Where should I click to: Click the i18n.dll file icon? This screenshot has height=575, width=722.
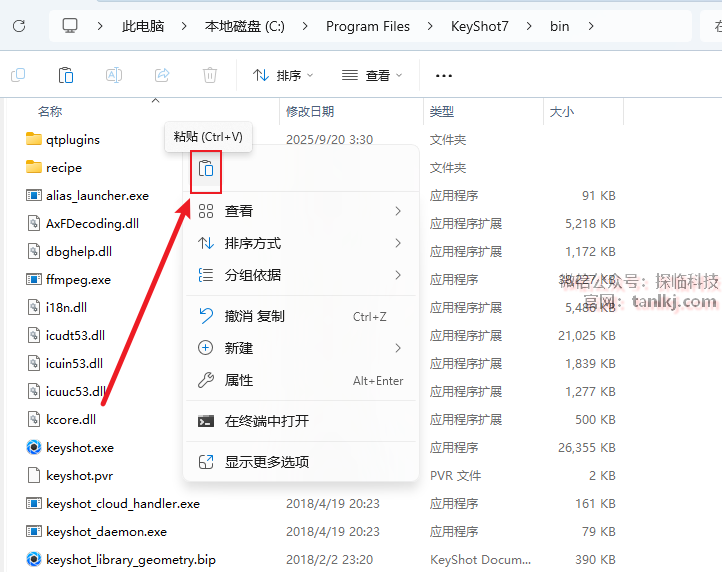tap(34, 308)
